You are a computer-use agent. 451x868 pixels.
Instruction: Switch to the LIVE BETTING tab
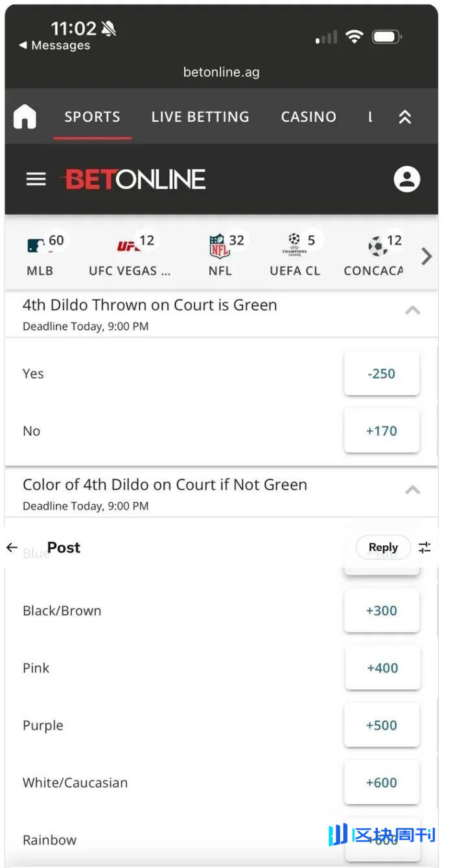click(200, 117)
